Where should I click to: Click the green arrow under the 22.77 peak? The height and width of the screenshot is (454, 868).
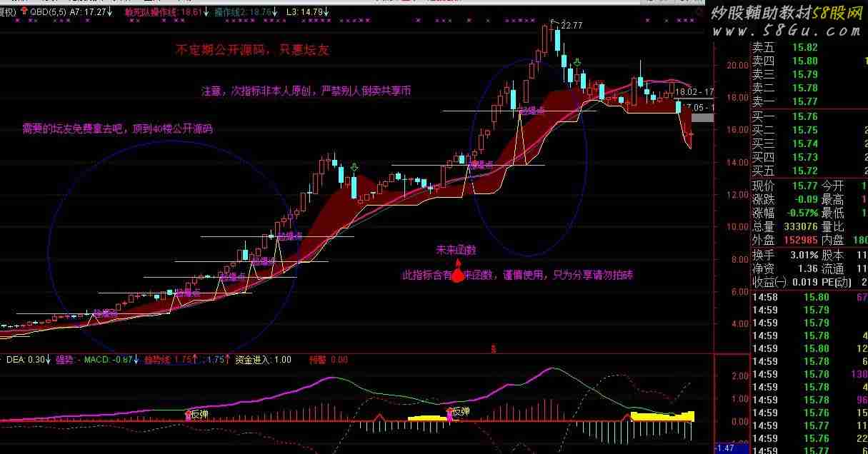tap(577, 63)
